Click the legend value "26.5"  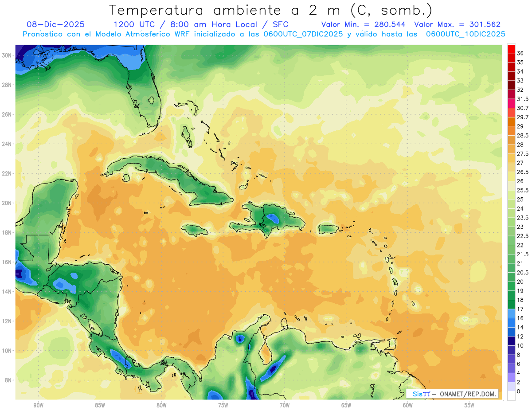pyautogui.click(x=523, y=172)
